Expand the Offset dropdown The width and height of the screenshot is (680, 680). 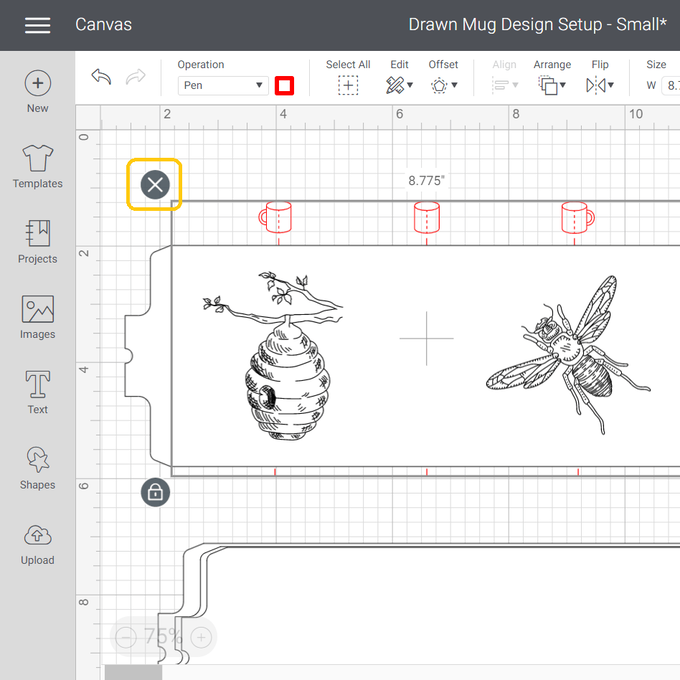tap(443, 86)
